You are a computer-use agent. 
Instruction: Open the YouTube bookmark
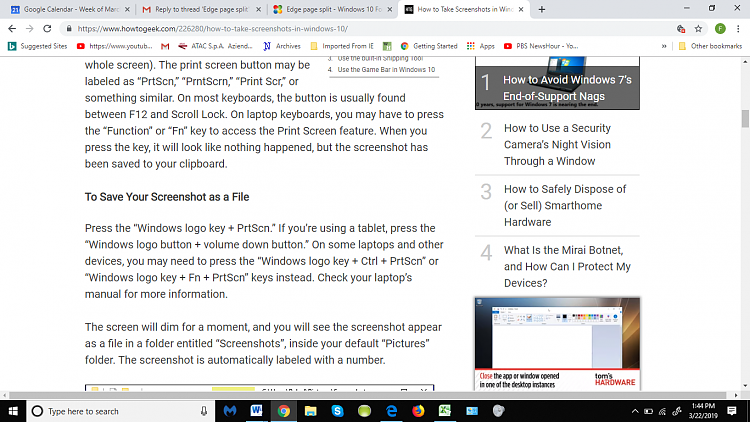click(115, 46)
